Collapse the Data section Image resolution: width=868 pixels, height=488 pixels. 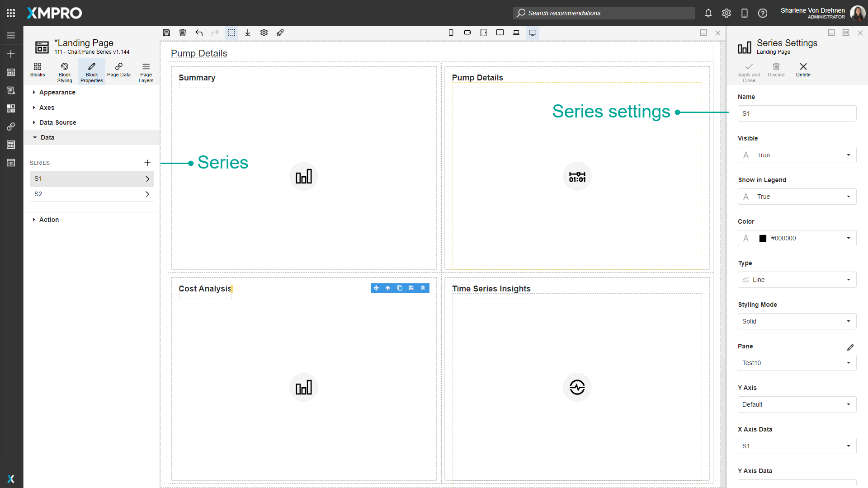[47, 137]
